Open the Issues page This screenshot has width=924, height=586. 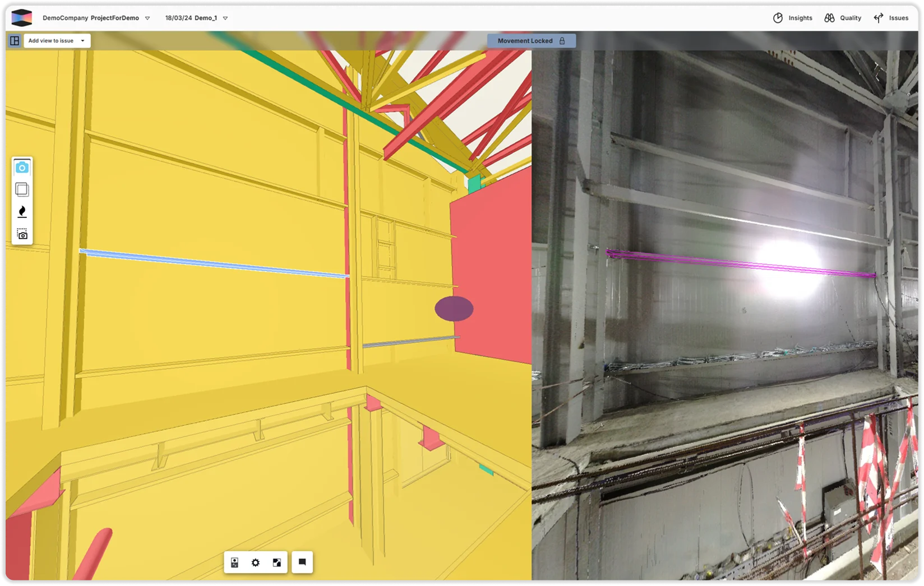pos(891,18)
